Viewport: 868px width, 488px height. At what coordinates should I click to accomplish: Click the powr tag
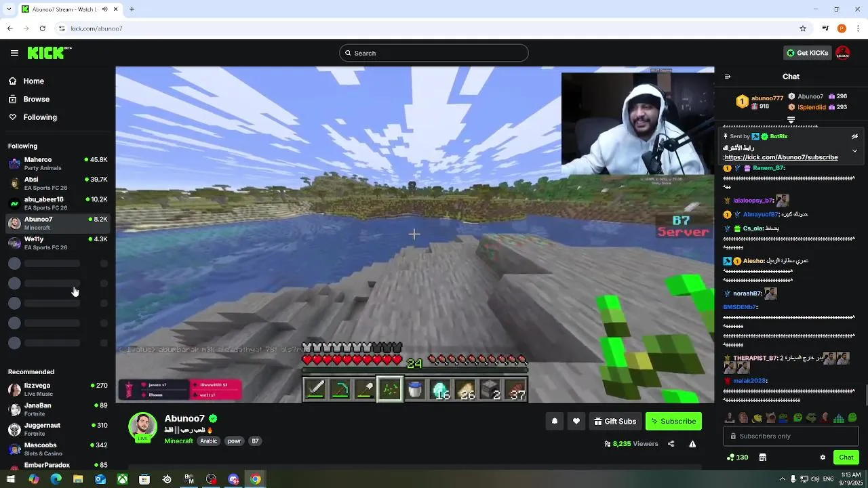pos(234,441)
